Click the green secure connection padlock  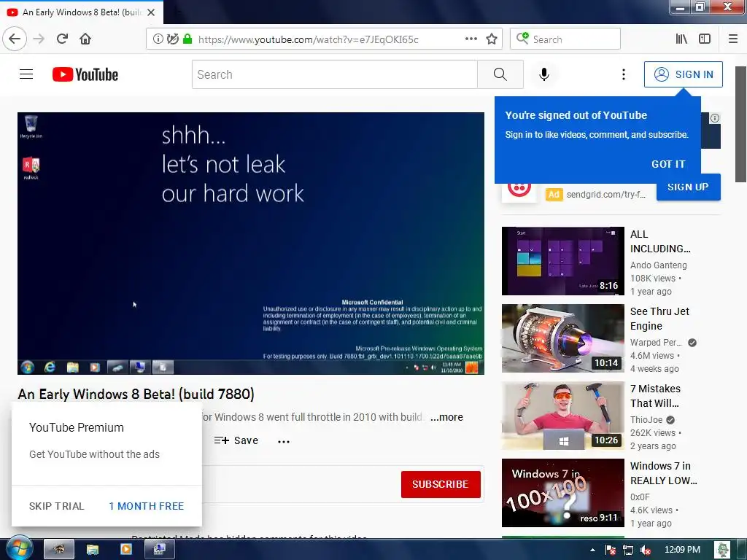pyautogui.click(x=187, y=39)
